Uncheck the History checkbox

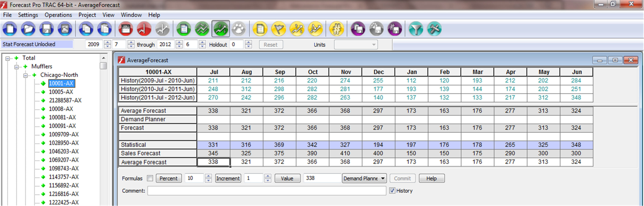(x=392, y=190)
